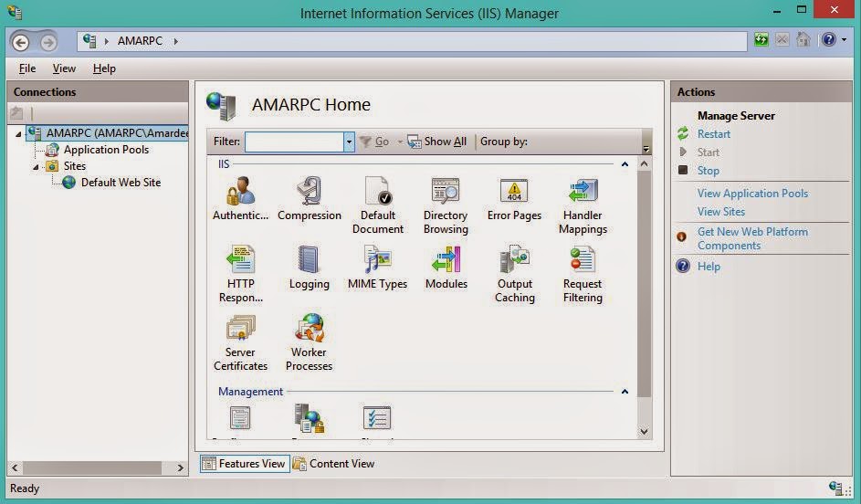Viewport: 861px width, 504px height.
Task: Select Default Web Site in the tree
Action: click(121, 183)
